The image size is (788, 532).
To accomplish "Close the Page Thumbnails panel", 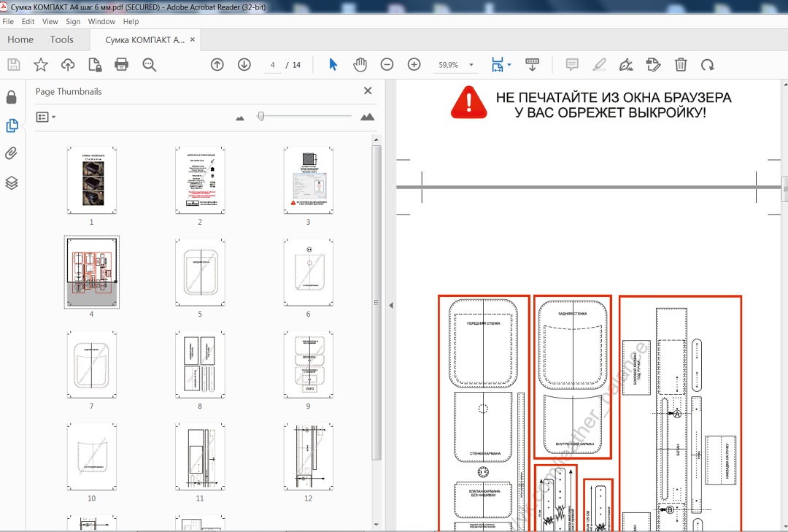I will [368, 91].
